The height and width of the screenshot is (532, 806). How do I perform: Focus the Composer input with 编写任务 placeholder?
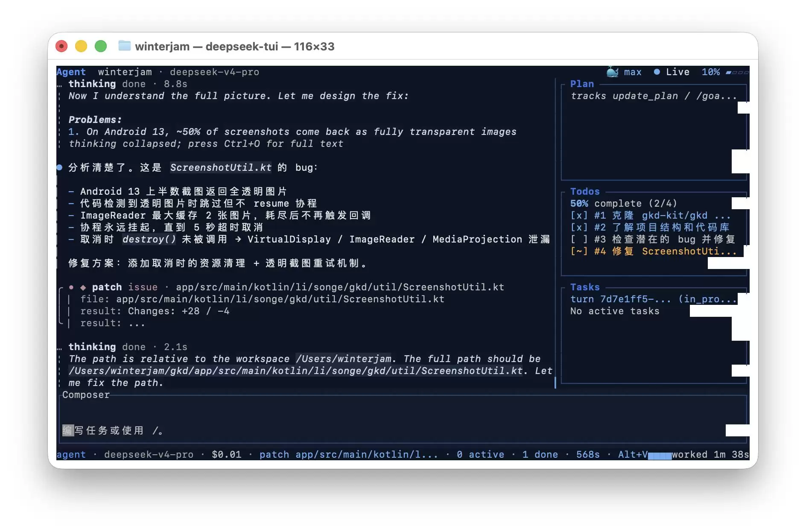[403, 419]
